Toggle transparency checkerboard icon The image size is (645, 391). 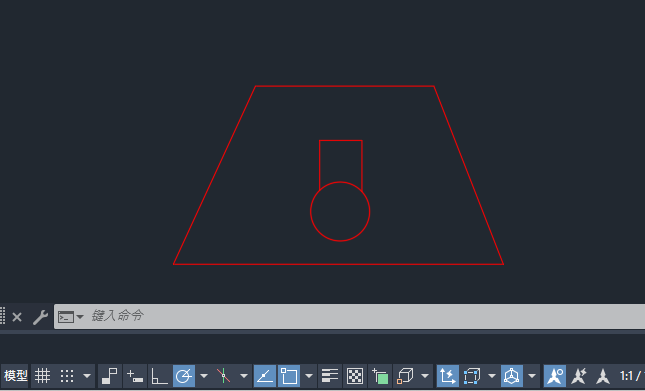355,376
